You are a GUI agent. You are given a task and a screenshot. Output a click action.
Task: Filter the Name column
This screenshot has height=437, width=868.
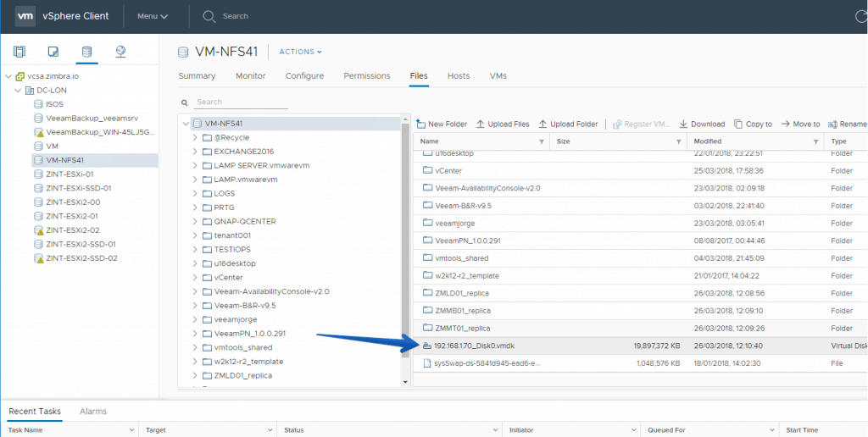(x=542, y=142)
